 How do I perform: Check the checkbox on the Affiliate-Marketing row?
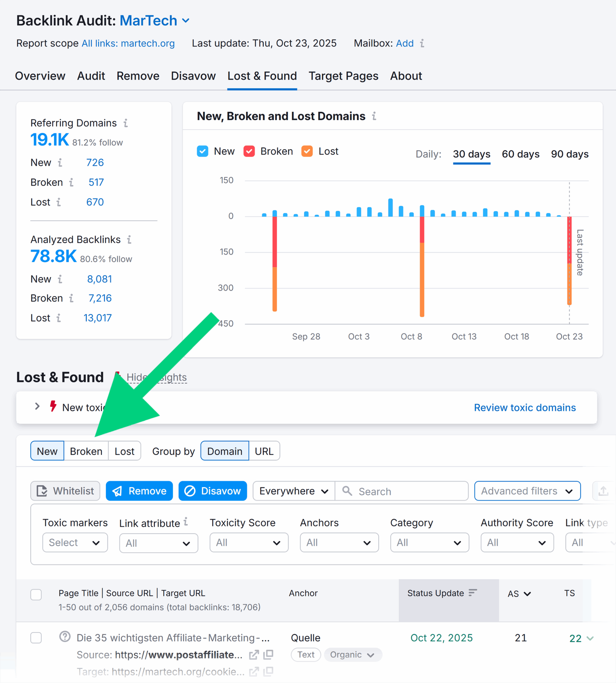[36, 638]
